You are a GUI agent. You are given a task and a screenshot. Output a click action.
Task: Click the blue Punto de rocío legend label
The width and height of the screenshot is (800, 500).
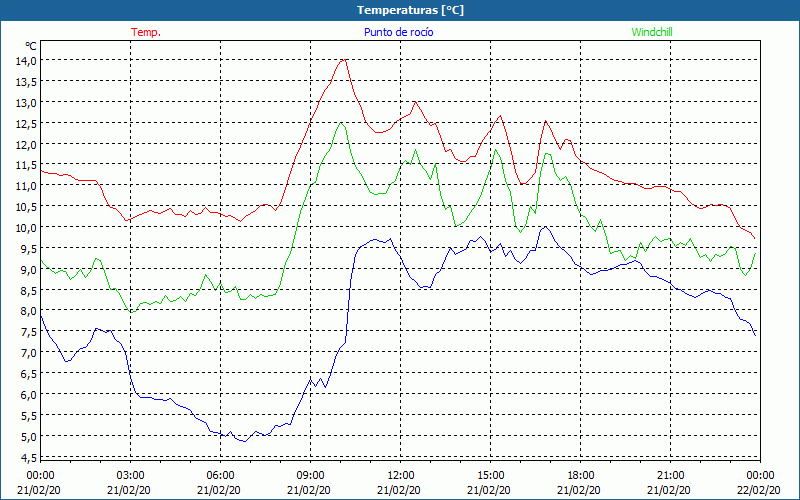[x=398, y=32]
